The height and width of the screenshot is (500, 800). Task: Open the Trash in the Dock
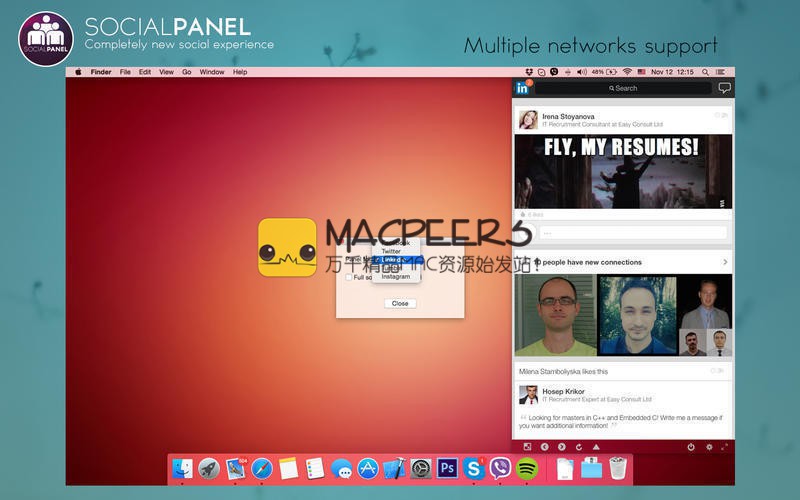[618, 468]
